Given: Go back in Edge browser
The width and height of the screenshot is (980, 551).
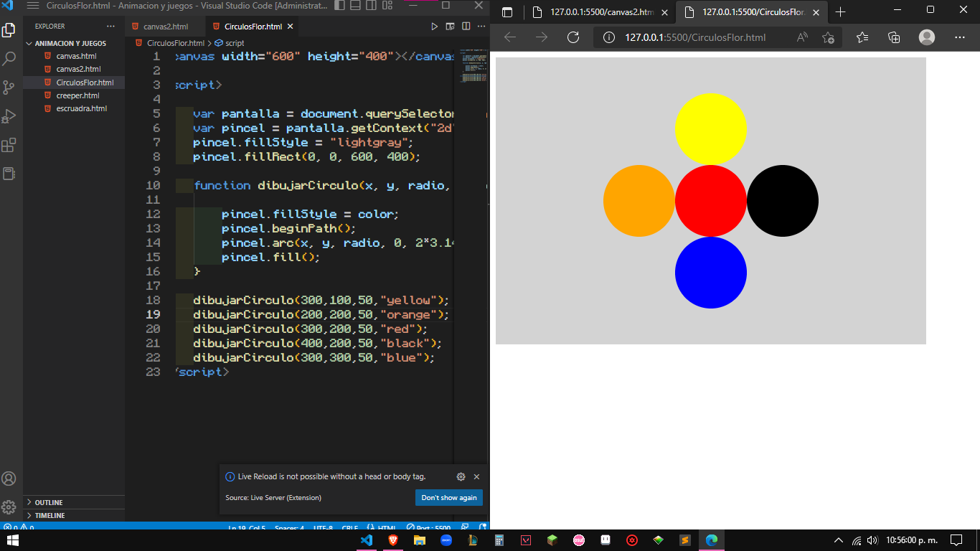Looking at the screenshot, I should coord(510,37).
